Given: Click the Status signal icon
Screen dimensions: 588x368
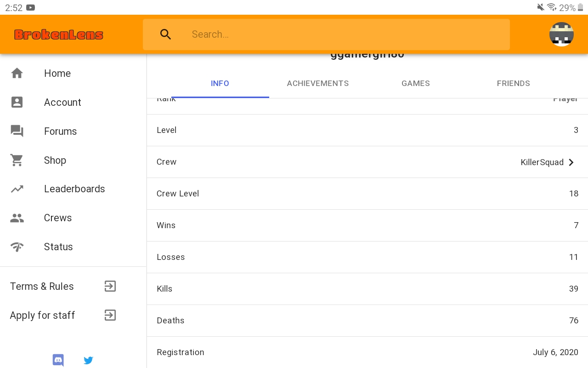Looking at the screenshot, I should coord(17,247).
